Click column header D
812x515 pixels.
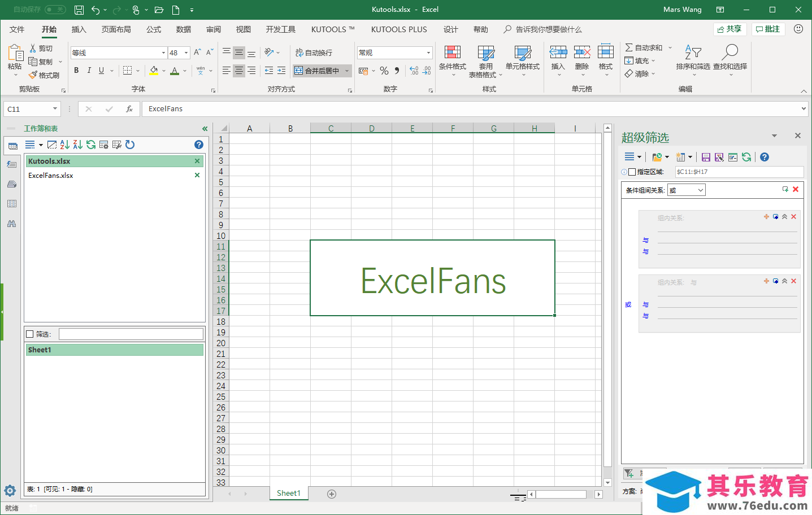(372, 129)
